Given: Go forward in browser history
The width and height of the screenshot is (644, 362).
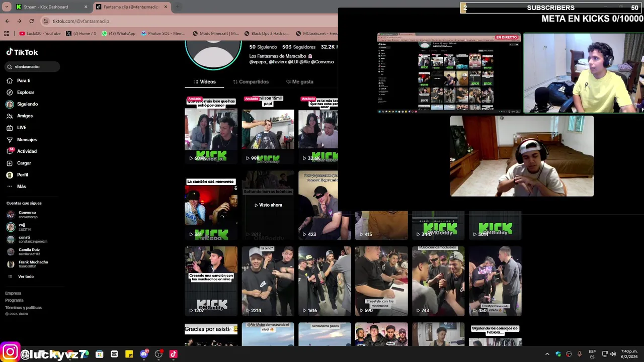Looking at the screenshot, I should coord(19,21).
